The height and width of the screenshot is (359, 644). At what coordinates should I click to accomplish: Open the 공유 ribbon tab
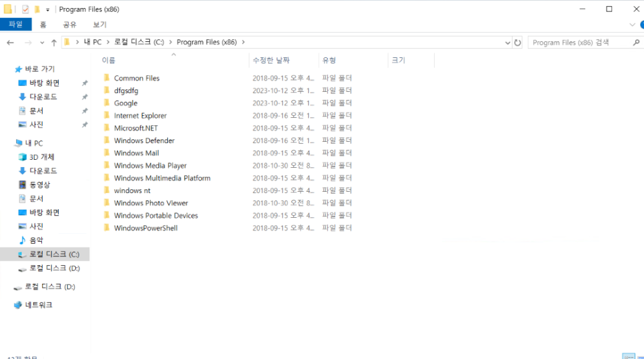tap(69, 25)
